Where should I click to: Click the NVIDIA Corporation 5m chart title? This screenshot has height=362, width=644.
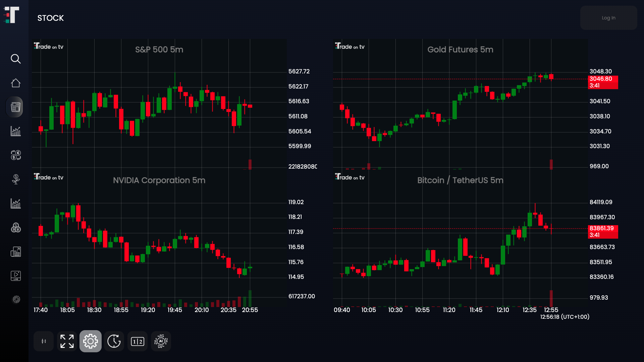click(159, 180)
